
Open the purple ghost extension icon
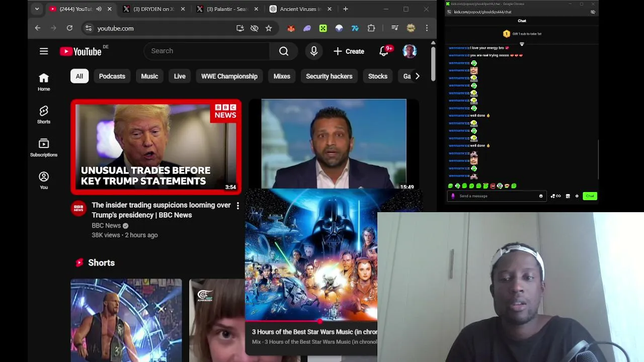click(307, 28)
